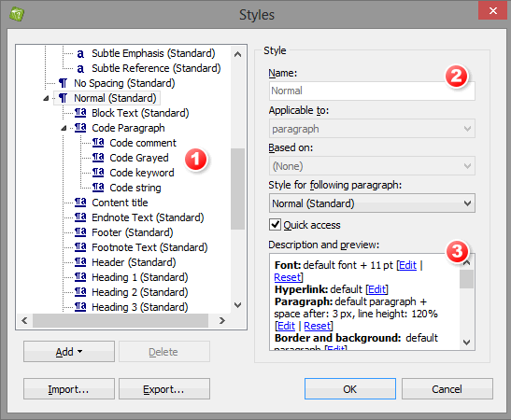Click the style icon beside Footer (Standard)
Image resolution: width=511 pixels, height=420 pixels.
pos(80,232)
